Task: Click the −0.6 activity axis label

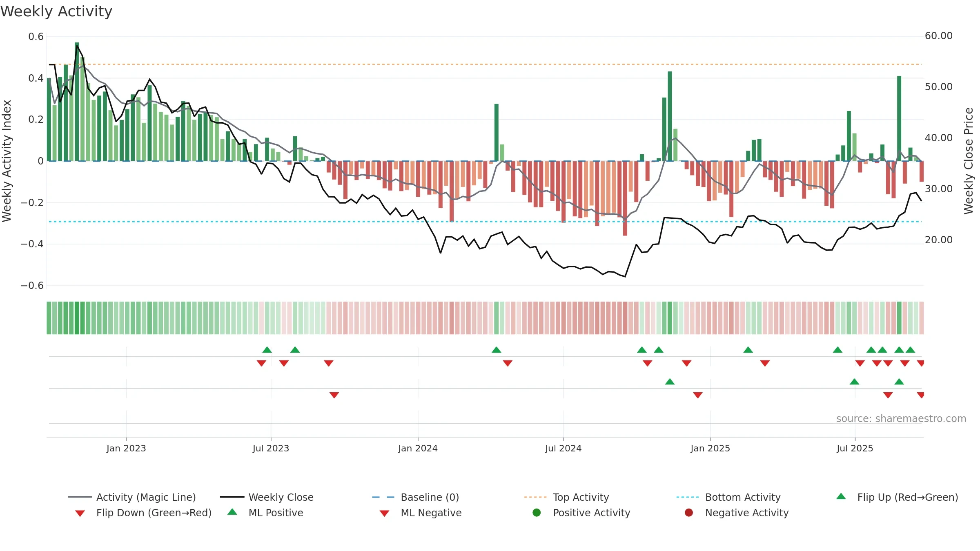Action: pos(32,285)
